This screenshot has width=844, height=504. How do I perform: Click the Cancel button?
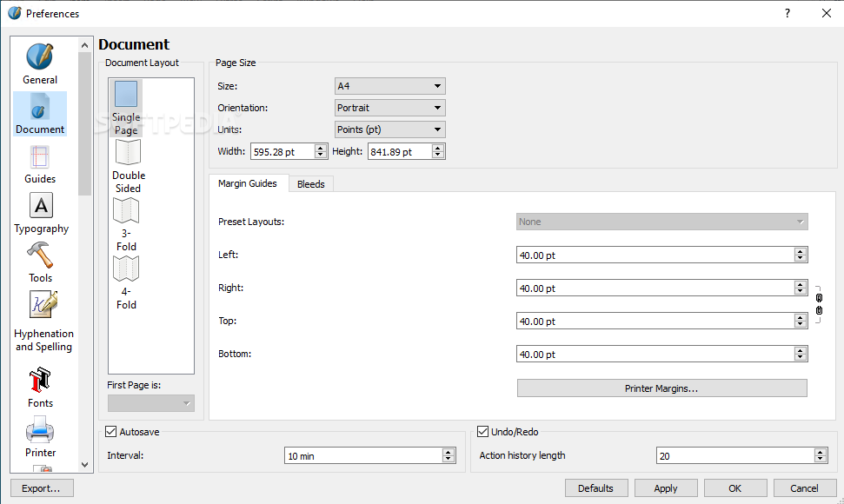[x=804, y=488]
